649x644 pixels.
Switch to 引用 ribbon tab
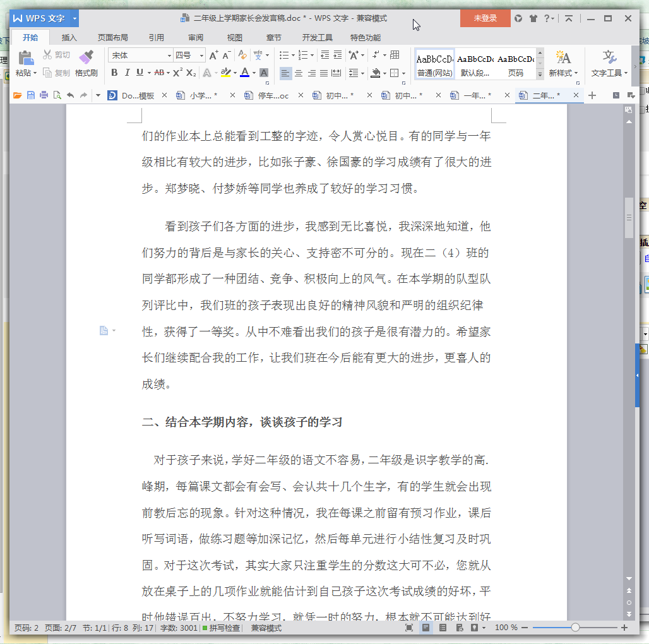tap(157, 38)
